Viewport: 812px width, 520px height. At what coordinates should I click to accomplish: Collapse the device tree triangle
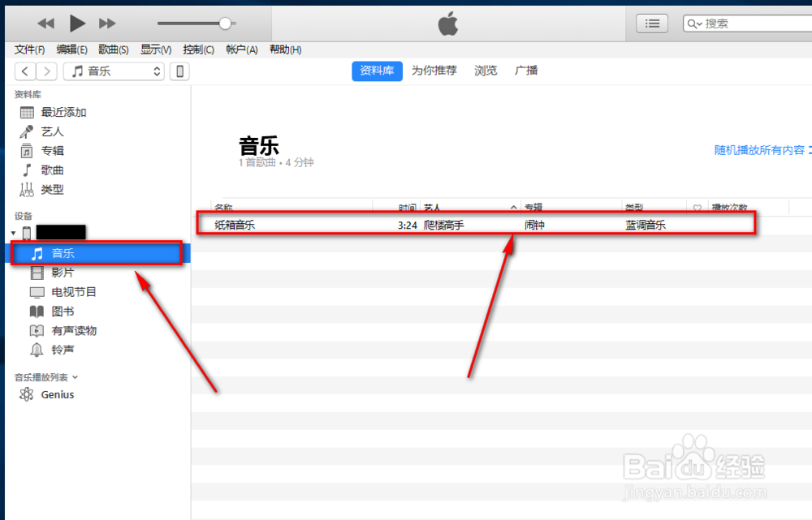(14, 234)
